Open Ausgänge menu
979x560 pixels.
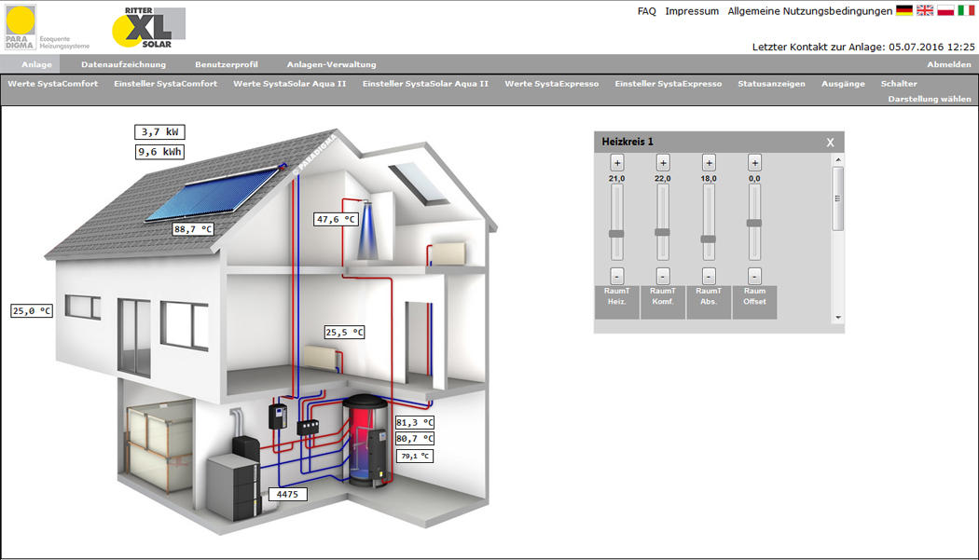(x=843, y=84)
